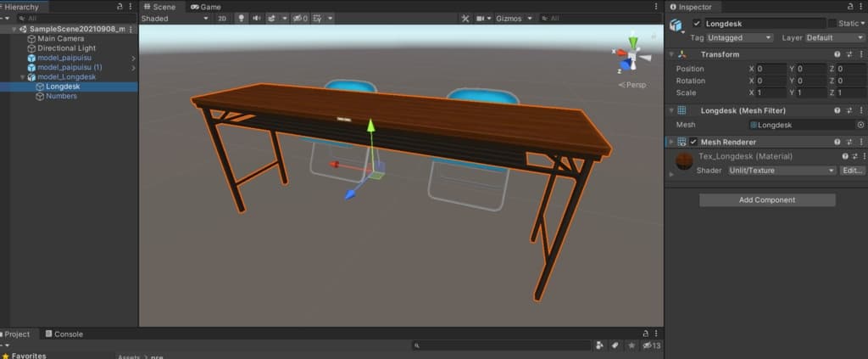Open Mesh Filter help icon

[837, 110]
